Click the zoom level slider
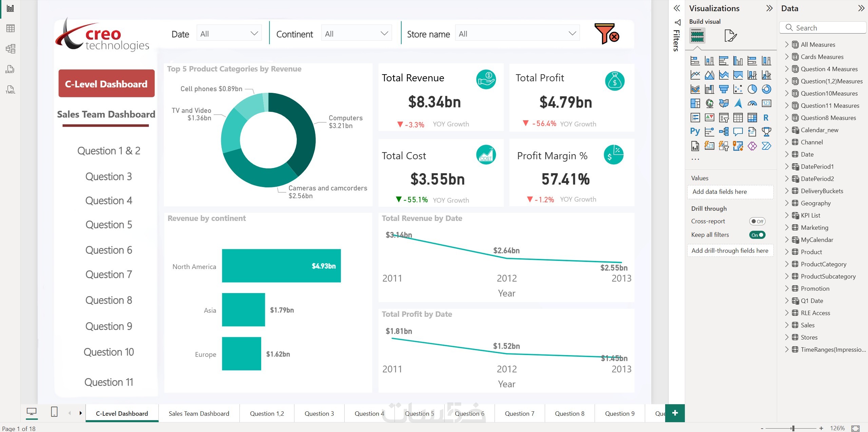The height and width of the screenshot is (432, 868). [x=793, y=428]
